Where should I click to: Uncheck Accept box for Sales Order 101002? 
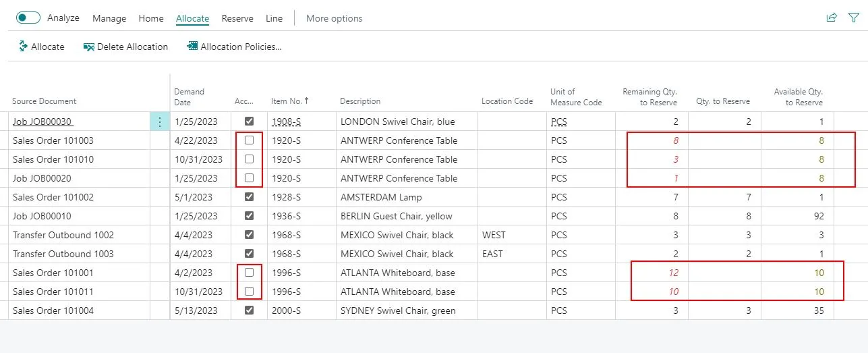click(x=250, y=197)
